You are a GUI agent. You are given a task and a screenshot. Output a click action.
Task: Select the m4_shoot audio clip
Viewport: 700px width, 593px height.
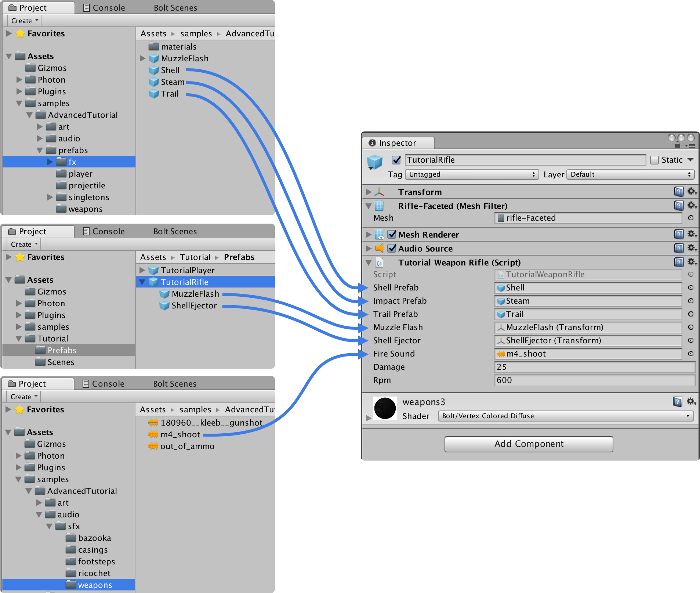coord(174,434)
